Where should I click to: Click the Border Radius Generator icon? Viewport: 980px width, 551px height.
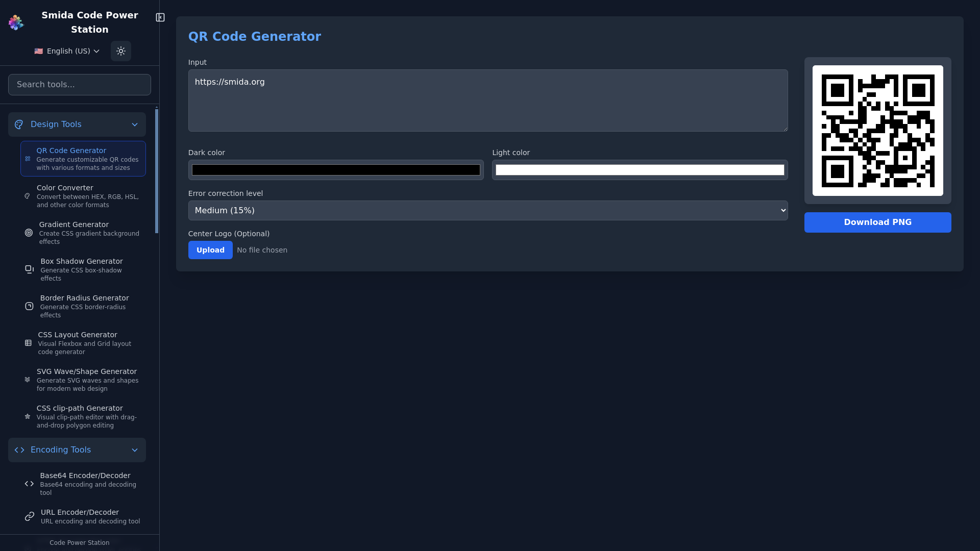coord(29,306)
